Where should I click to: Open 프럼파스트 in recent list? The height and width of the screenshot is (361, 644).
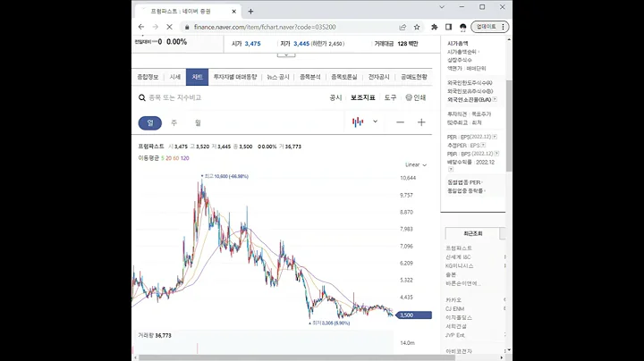tap(459, 248)
